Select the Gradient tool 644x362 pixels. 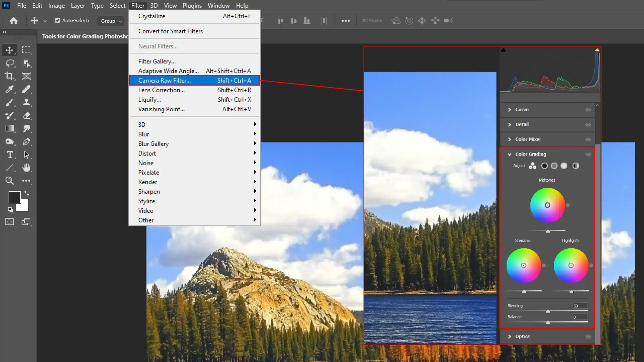pos(10,128)
